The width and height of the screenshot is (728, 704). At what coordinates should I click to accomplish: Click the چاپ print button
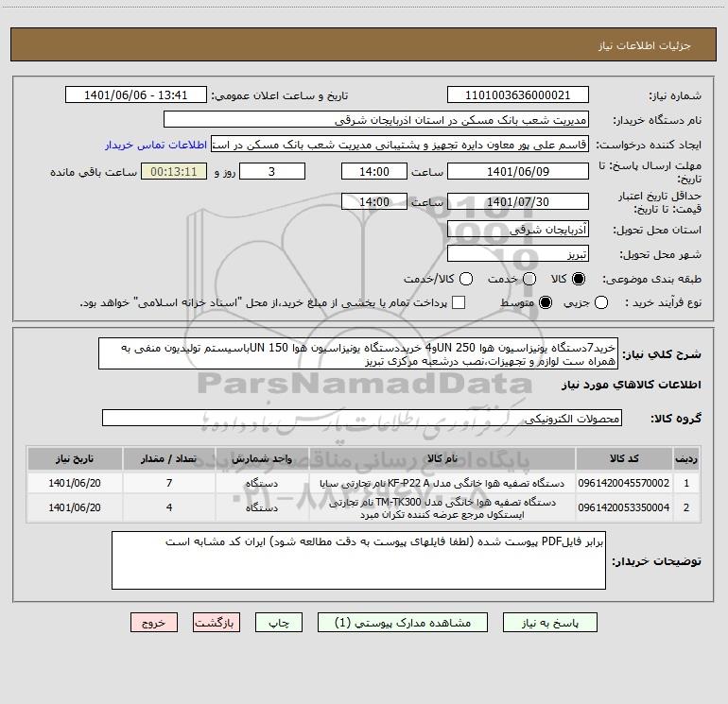279,623
